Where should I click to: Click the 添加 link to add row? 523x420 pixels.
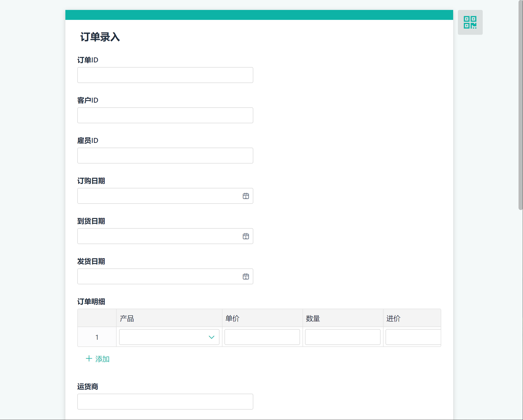97,359
